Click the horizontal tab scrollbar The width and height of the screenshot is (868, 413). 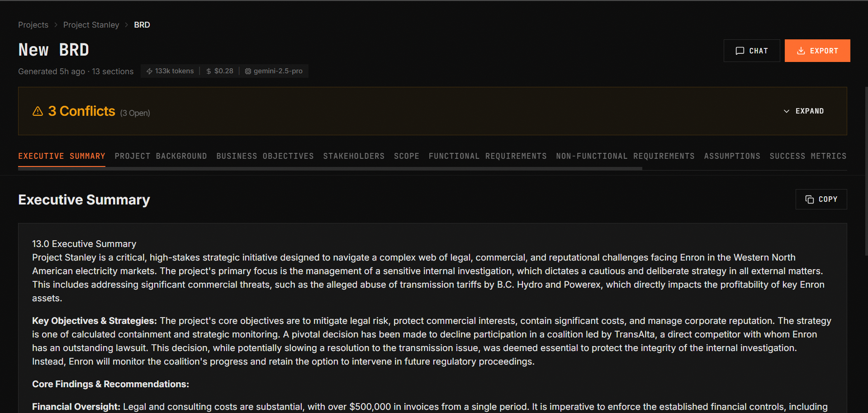[330, 168]
